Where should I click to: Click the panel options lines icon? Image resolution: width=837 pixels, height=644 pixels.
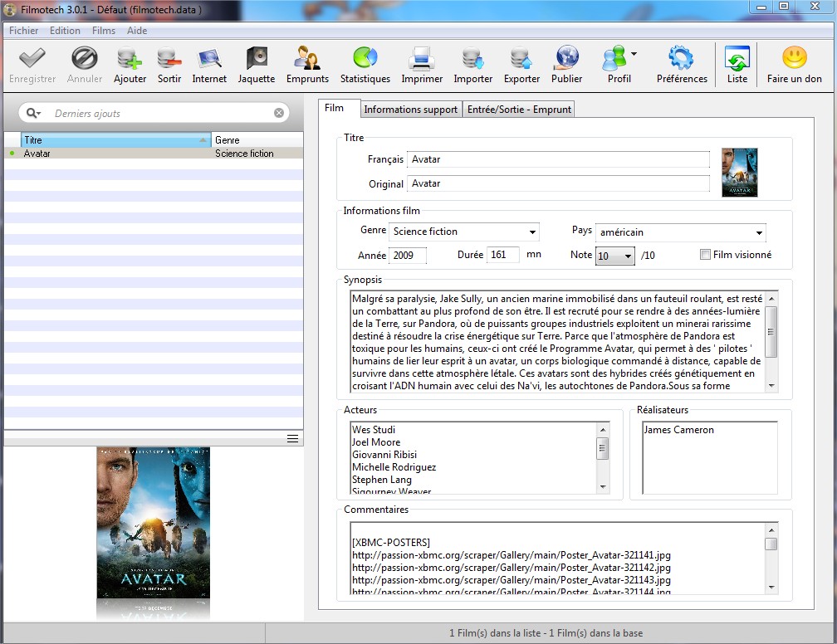(292, 438)
